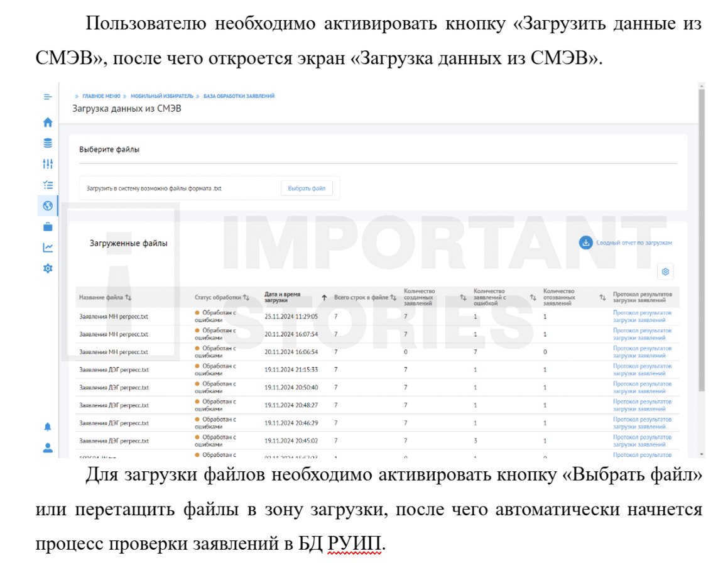The height and width of the screenshot is (563, 728).
Task: Toggle the hamburger sidebar menu icon
Action: (x=47, y=97)
